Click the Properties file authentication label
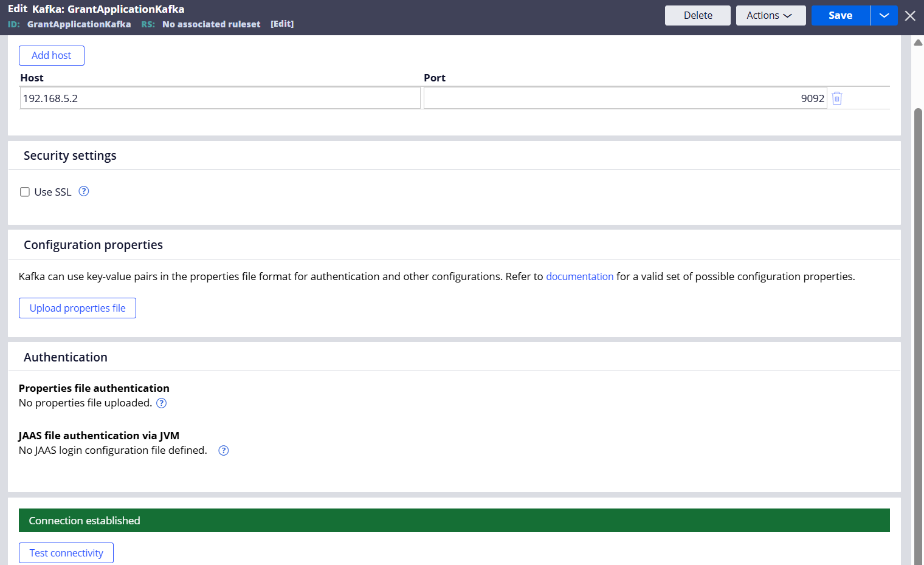Screen dimensions: 924x565 point(94,388)
